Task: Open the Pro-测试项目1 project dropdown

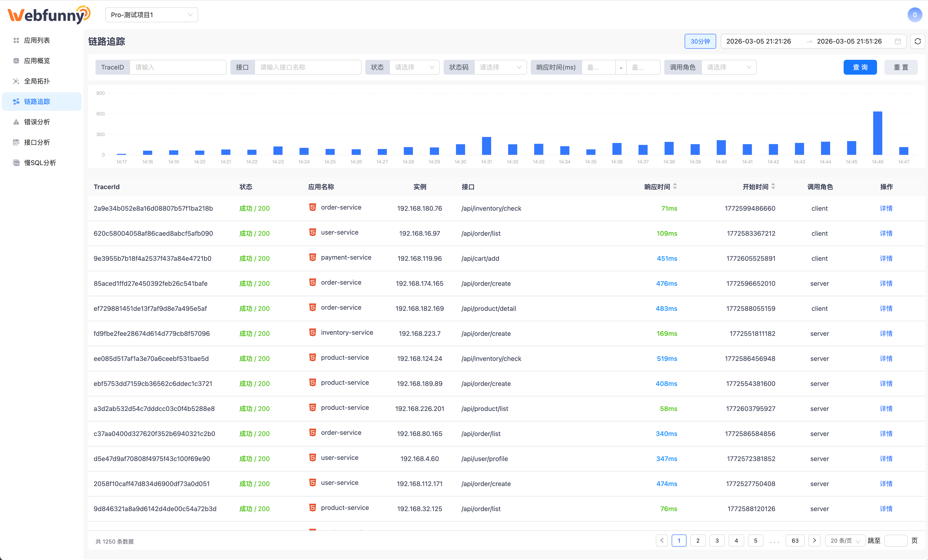Action: [151, 15]
